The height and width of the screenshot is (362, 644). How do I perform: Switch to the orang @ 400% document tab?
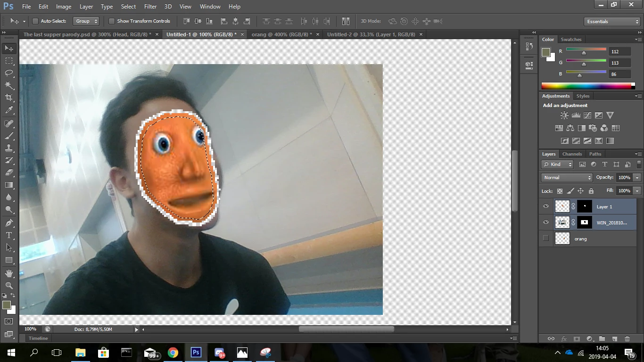(x=281, y=34)
